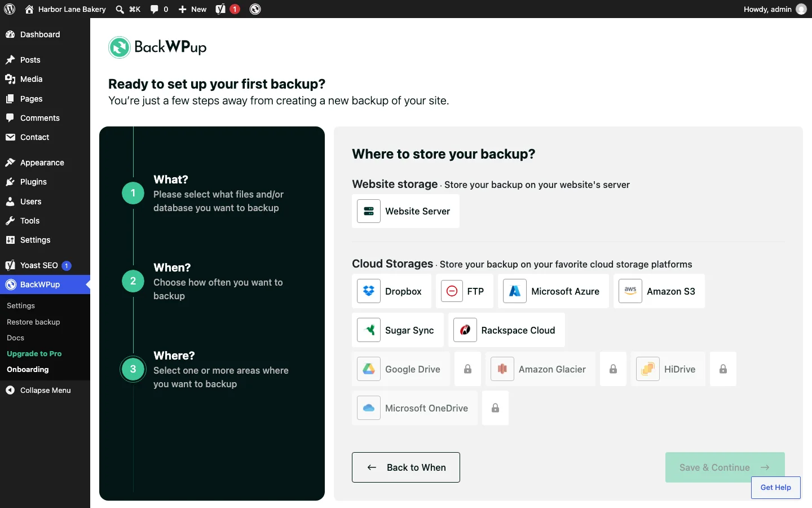This screenshot has width=812, height=508.
Task: Open the Get Help button
Action: (x=776, y=488)
